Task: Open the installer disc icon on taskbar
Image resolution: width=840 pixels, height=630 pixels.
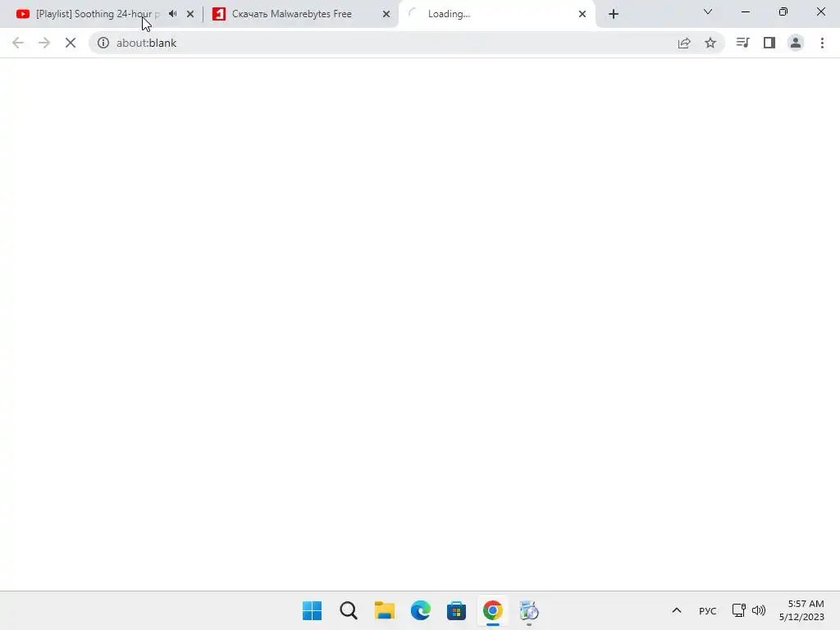Action: (529, 610)
